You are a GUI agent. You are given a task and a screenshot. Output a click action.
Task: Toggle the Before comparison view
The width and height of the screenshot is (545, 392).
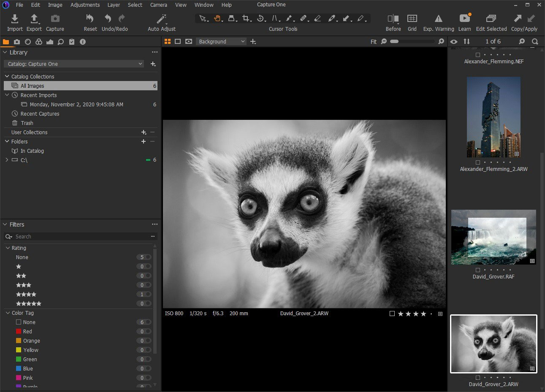coord(393,19)
